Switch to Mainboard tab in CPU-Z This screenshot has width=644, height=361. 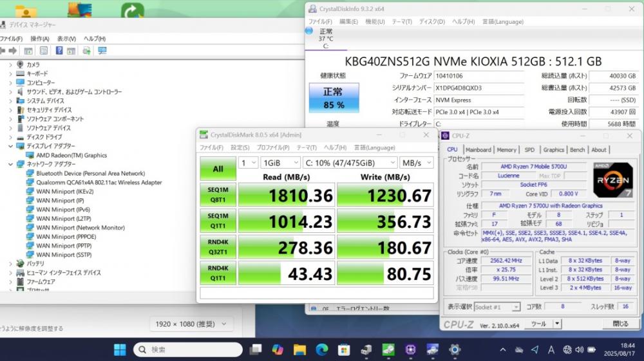(478, 150)
